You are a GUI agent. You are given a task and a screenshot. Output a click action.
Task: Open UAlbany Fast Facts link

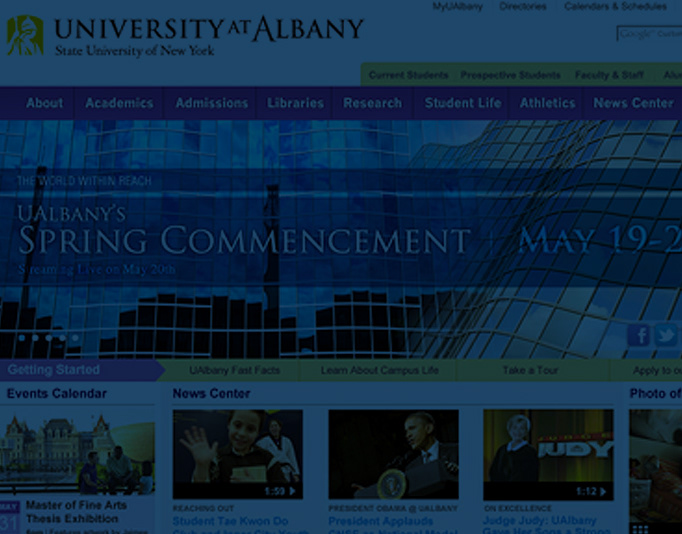[x=234, y=370]
